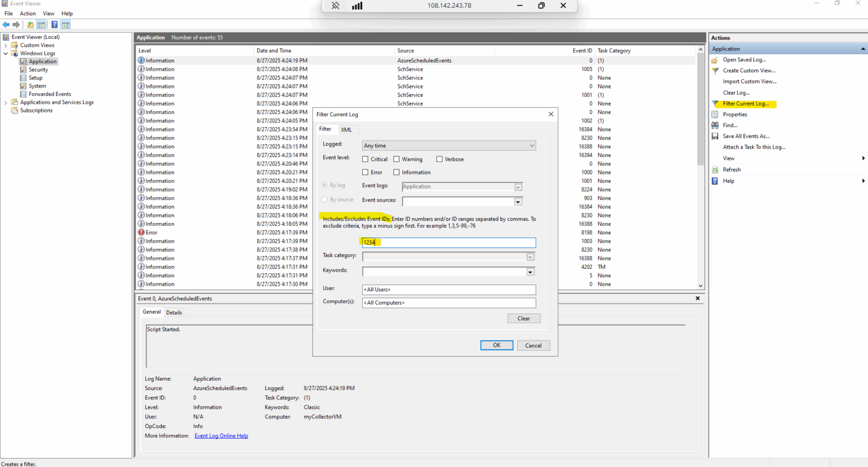Image resolution: width=868 pixels, height=467 pixels.
Task: Click the blue Help toolbar icon
Action: pos(54,25)
